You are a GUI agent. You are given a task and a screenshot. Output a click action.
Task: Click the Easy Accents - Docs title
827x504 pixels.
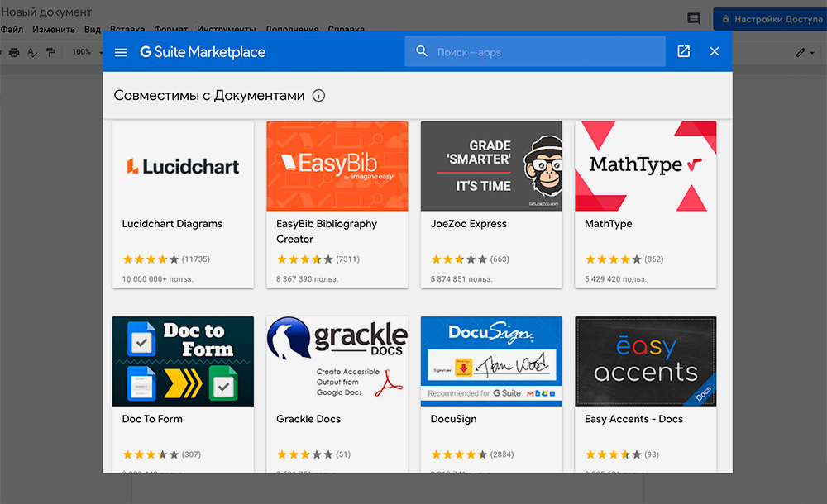tap(633, 419)
